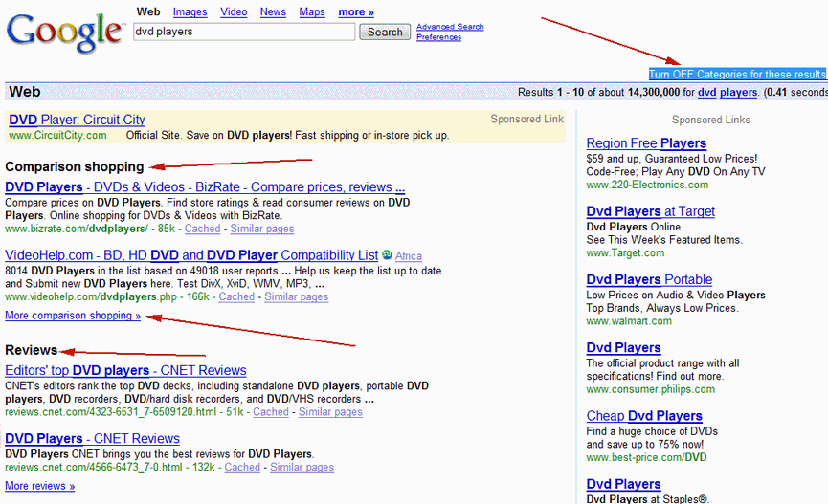Click '14,300,000' result count text

point(654,93)
